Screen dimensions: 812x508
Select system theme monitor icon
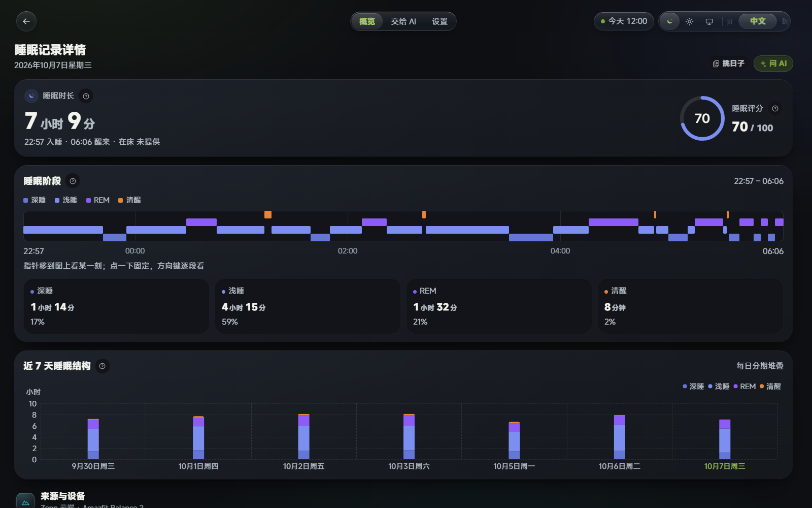click(x=709, y=21)
